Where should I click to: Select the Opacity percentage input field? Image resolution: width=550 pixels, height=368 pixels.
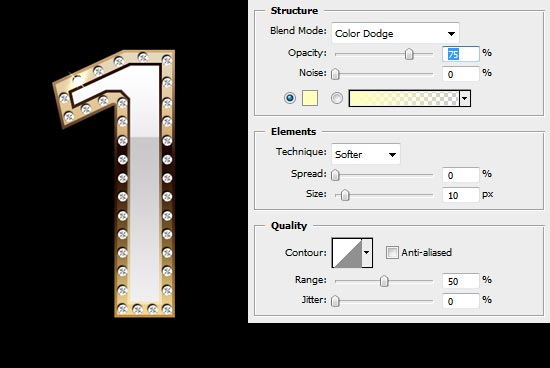(461, 54)
